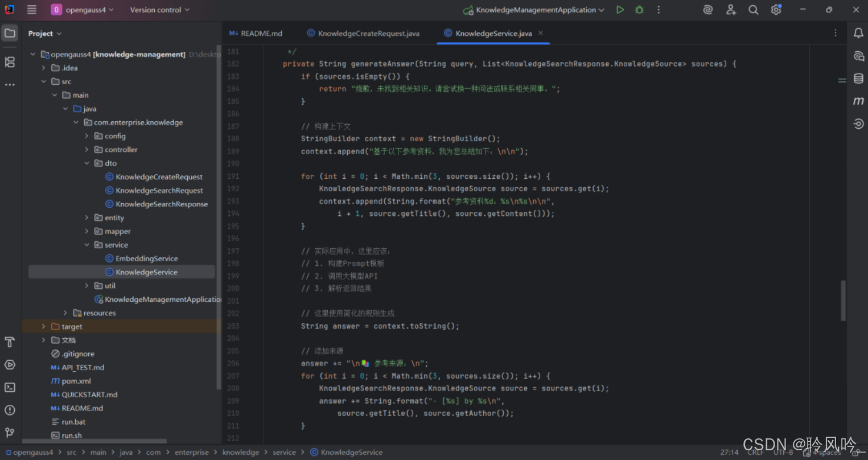Open Build hammer tool window
Viewport: 868px width, 460px height.
10,342
